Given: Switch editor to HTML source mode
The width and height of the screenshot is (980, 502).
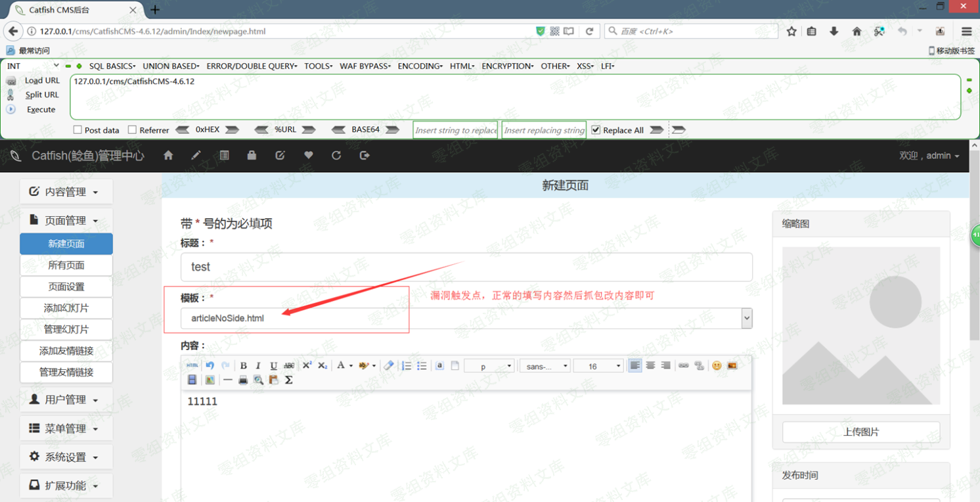Looking at the screenshot, I should point(192,366).
